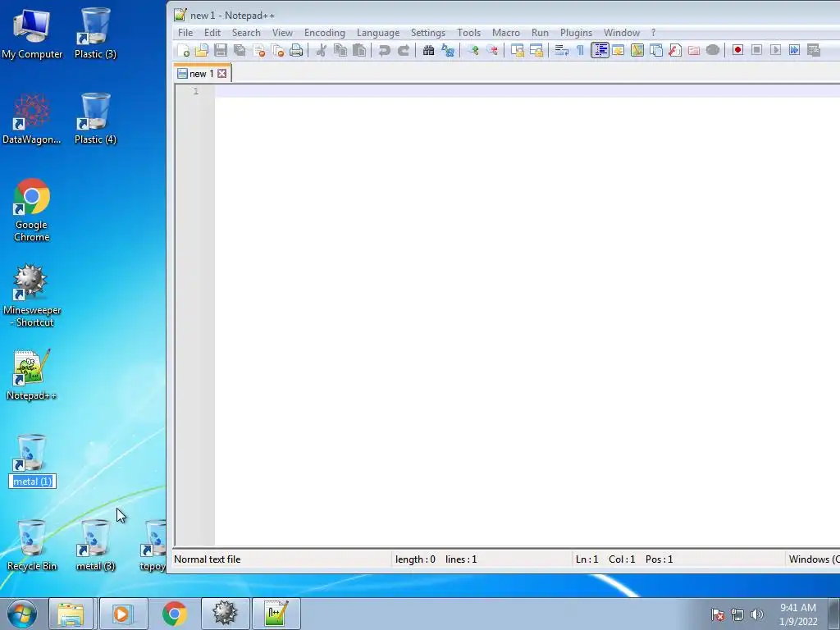The image size is (840, 630).
Task: Open Find using the binoculars icon
Action: (x=428, y=50)
